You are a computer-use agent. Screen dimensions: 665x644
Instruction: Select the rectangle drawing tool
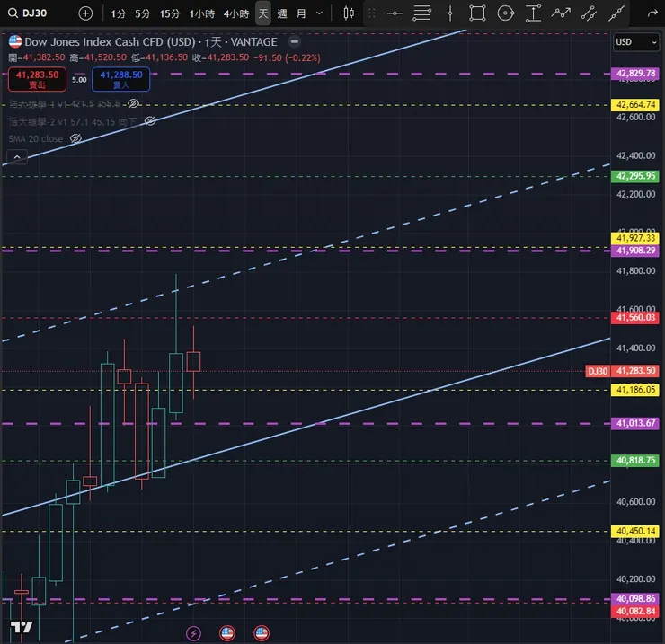coord(477,13)
